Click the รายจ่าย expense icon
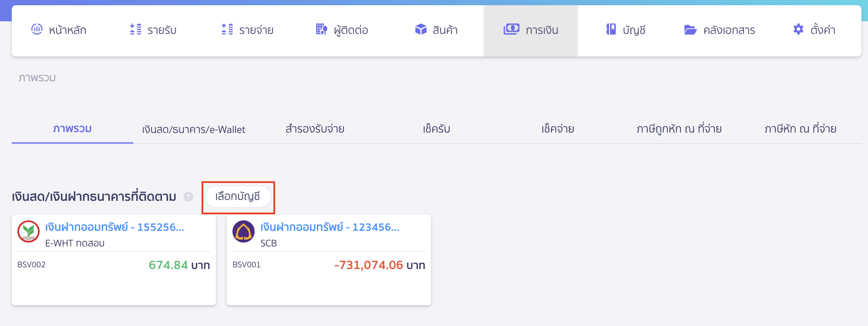Viewport: 868px width, 326px height. tap(227, 29)
